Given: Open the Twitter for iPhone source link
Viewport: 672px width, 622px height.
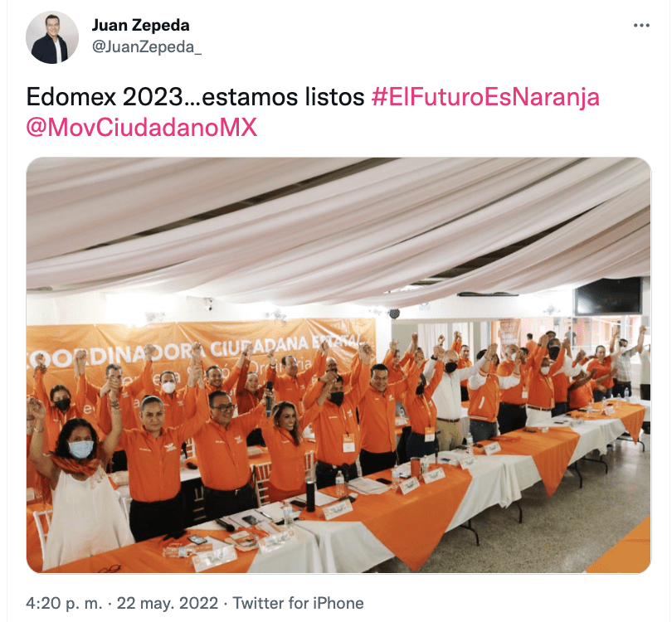Looking at the screenshot, I should (x=298, y=603).
